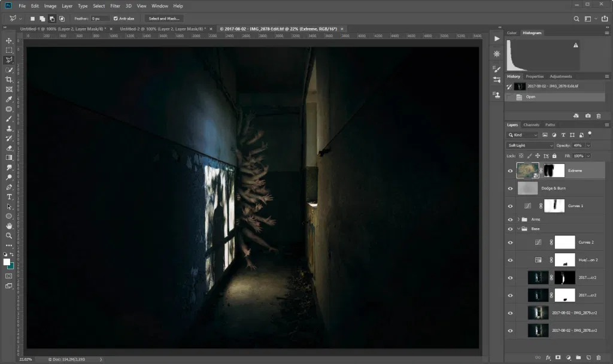Click the delete layer trash icon
Image resolution: width=613 pixels, height=364 pixels.
point(600,357)
